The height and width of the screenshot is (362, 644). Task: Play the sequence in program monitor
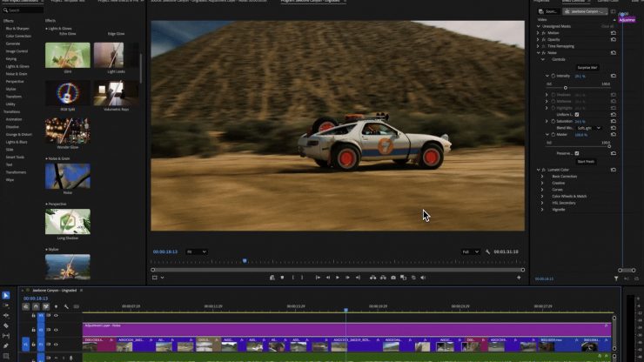pyautogui.click(x=338, y=278)
